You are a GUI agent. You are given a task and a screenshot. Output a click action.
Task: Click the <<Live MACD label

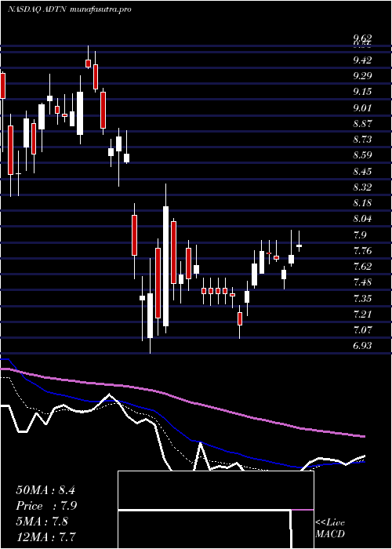330,529
